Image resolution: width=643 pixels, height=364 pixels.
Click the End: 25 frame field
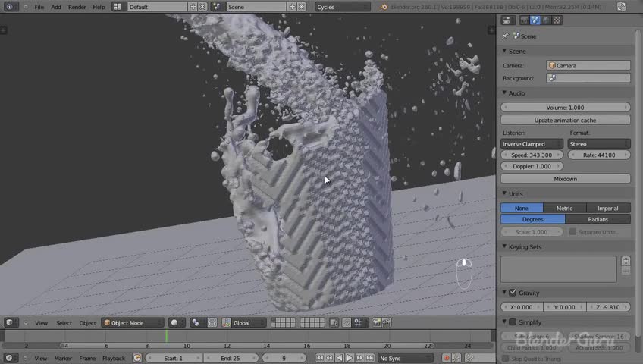point(231,358)
